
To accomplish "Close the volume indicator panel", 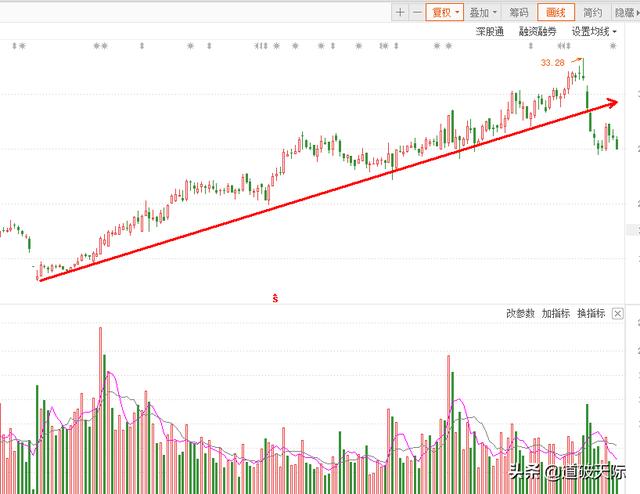I will (618, 314).
